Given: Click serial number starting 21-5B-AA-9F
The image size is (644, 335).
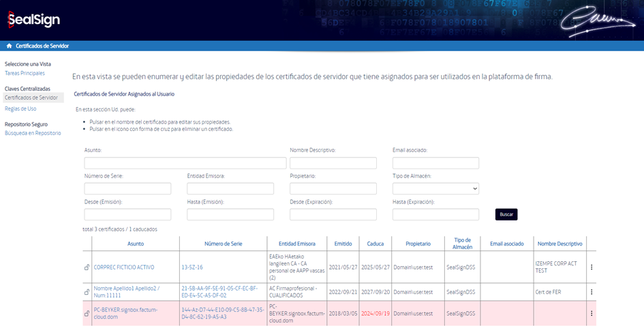Looking at the screenshot, I should point(219,292).
